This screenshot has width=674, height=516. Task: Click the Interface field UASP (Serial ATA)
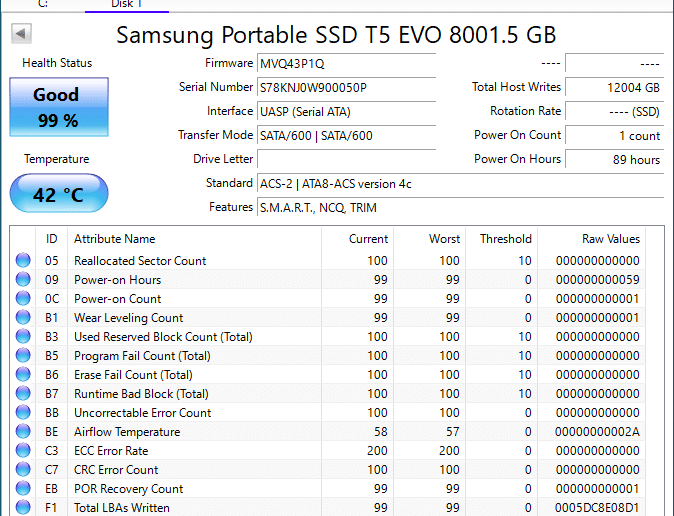coord(346,112)
